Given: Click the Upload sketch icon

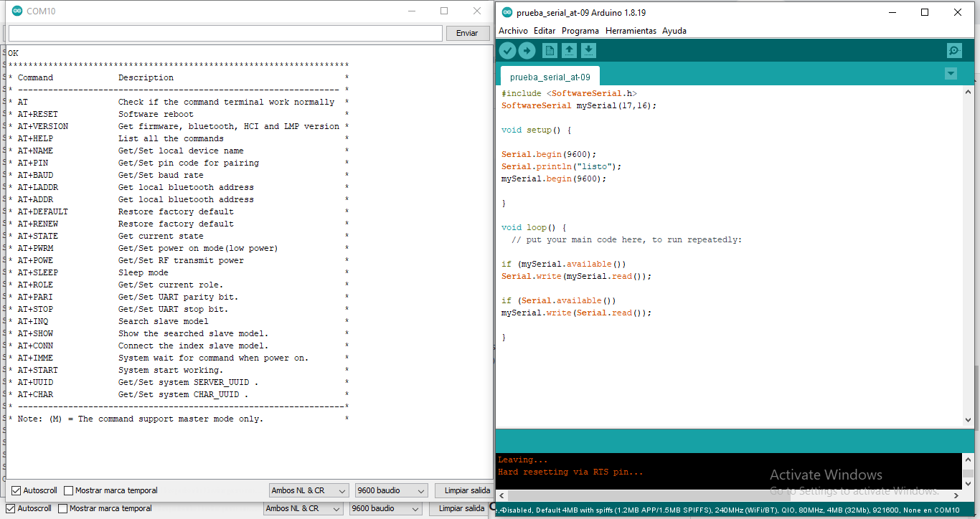Looking at the screenshot, I should click(528, 50).
